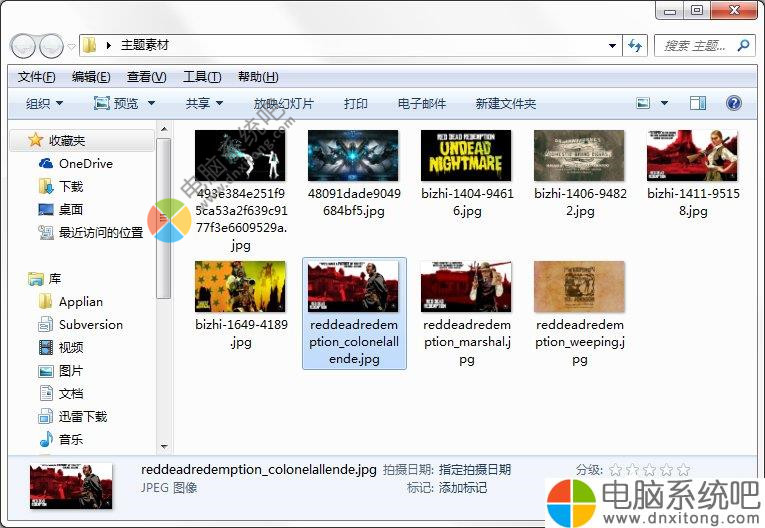Click the Forward navigation button

[51, 46]
